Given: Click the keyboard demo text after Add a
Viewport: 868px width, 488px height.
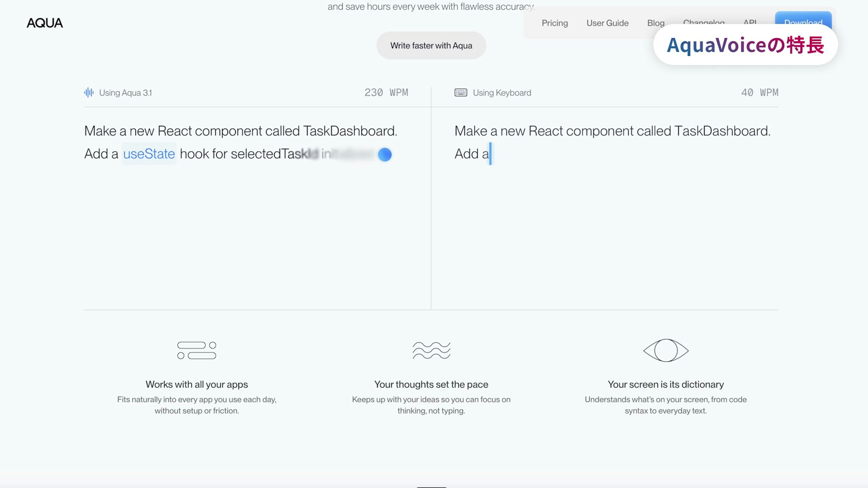Looking at the screenshot, I should (x=472, y=154).
